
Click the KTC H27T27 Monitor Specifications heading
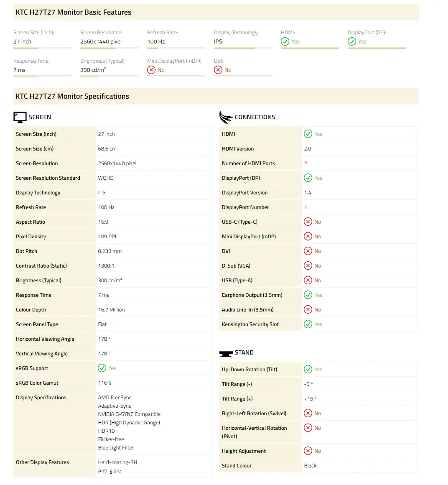click(x=72, y=96)
